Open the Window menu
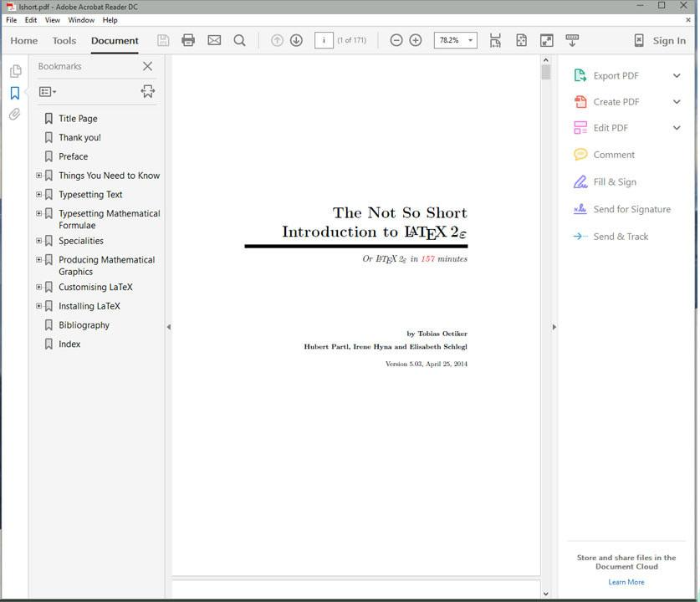 (81, 19)
